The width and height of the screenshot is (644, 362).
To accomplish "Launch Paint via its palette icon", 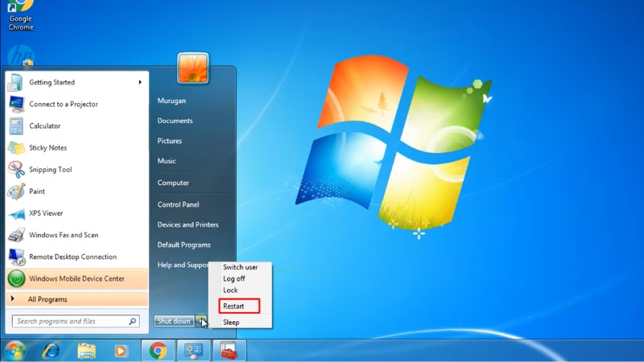I will coord(16,191).
